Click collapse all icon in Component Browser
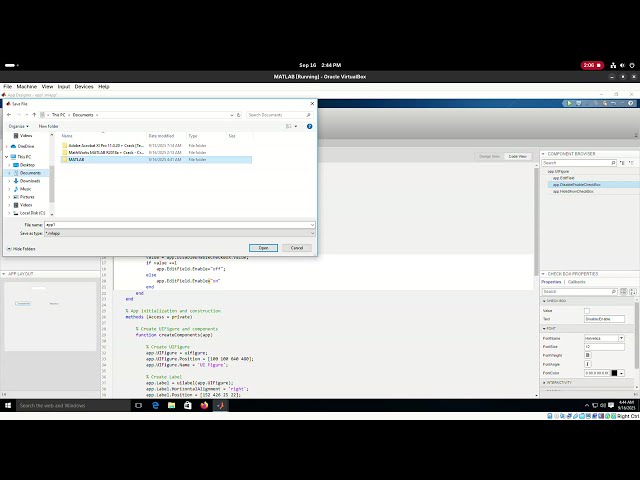The image size is (640, 480). [631, 163]
